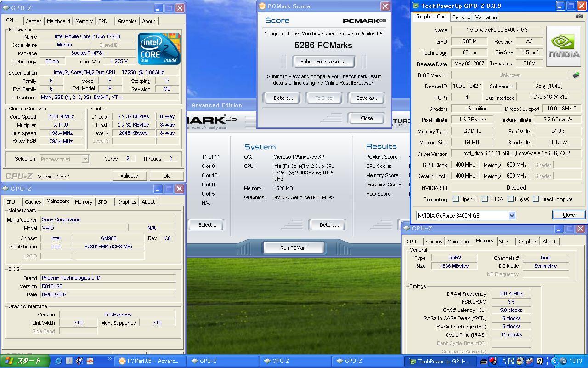Click OK in the top CPU-Z window
Viewport: 588px width, 368px height.
[x=166, y=176]
